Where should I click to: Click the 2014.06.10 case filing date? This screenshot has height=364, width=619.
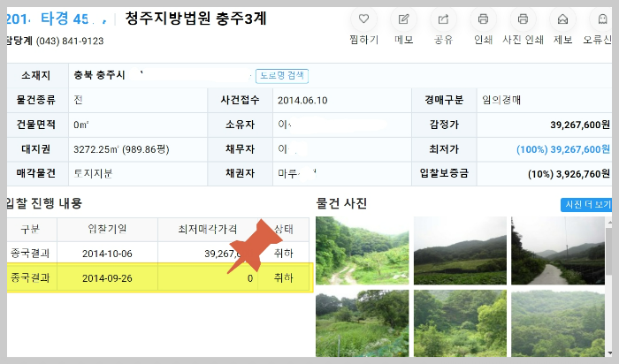302,101
